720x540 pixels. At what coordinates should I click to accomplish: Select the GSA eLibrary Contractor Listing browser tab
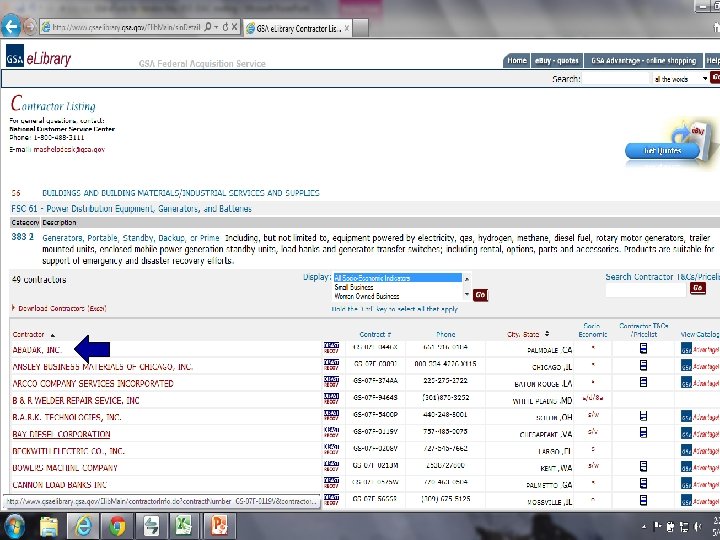click(x=297, y=28)
